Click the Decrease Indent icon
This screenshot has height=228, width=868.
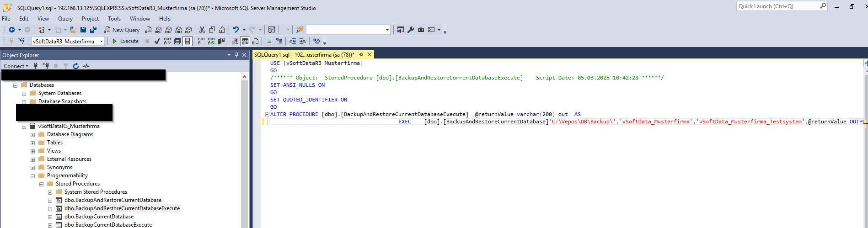tap(293, 41)
